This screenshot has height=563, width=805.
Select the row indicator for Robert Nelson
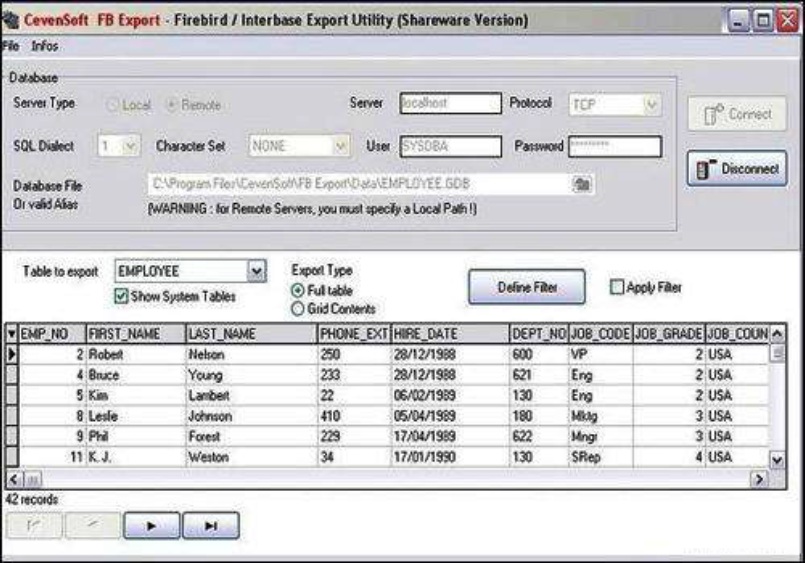pos(12,354)
